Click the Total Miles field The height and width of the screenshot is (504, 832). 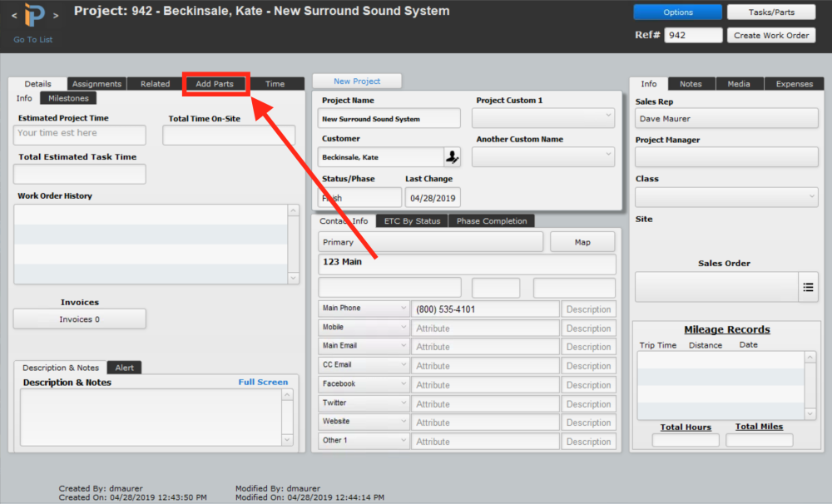(x=760, y=440)
